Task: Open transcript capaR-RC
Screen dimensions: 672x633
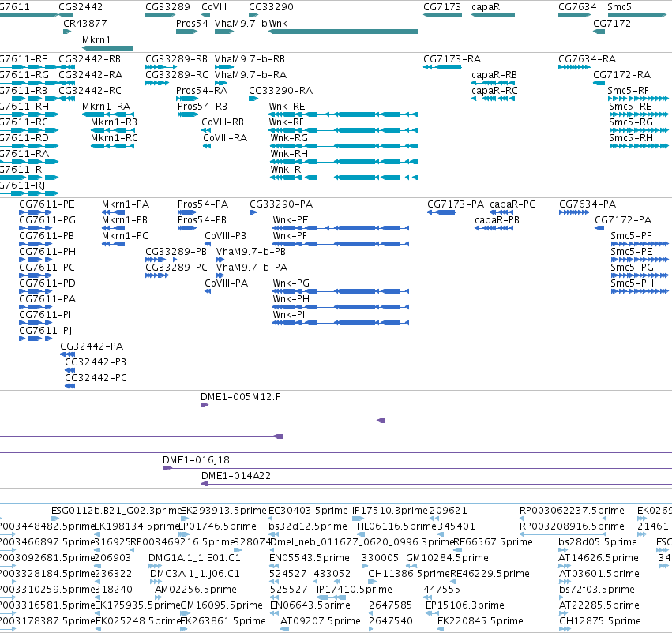Action: click(x=494, y=90)
